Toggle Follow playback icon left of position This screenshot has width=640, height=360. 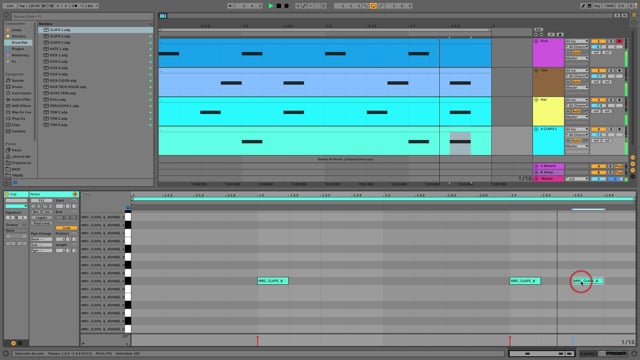pyautogui.click(x=231, y=6)
